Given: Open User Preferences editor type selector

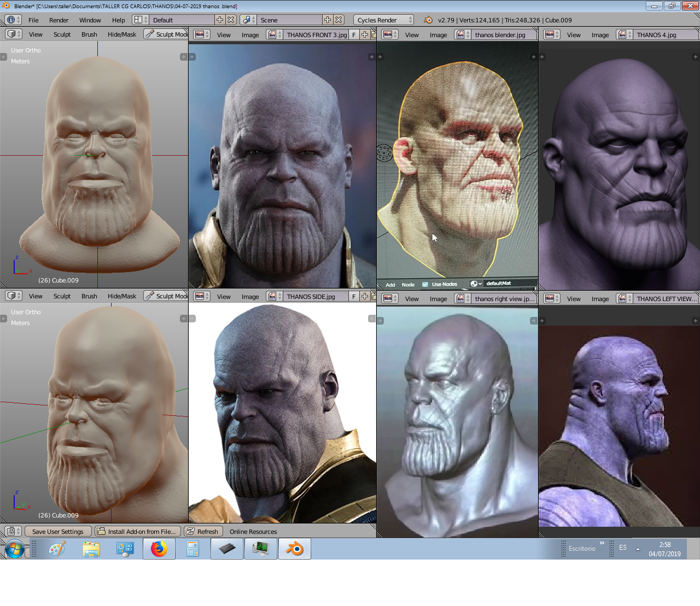Looking at the screenshot, I should (13, 531).
